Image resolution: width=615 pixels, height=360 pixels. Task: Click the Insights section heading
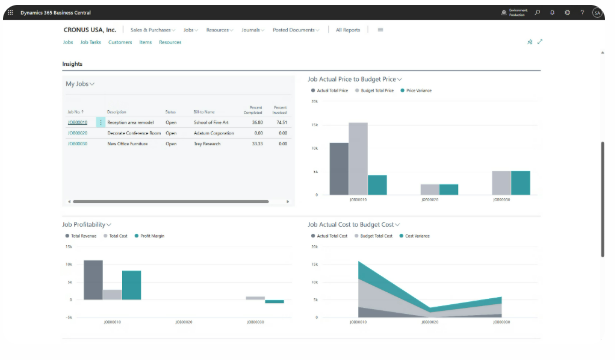(72, 64)
